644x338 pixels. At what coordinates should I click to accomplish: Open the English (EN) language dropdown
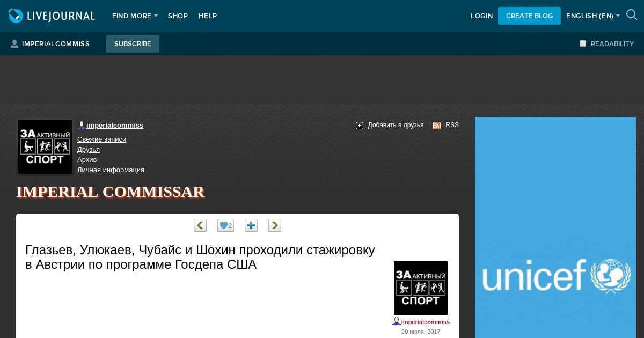(x=593, y=16)
